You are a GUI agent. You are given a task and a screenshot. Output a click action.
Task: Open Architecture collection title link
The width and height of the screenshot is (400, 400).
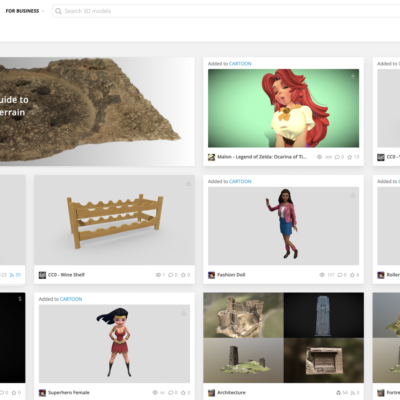(x=231, y=392)
